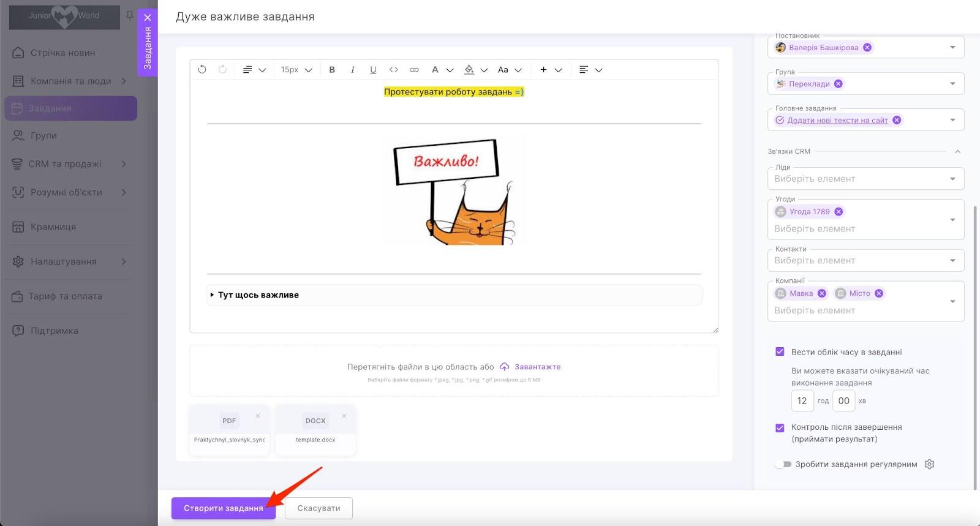
Task: Click the hours field showing 12
Action: pos(802,401)
